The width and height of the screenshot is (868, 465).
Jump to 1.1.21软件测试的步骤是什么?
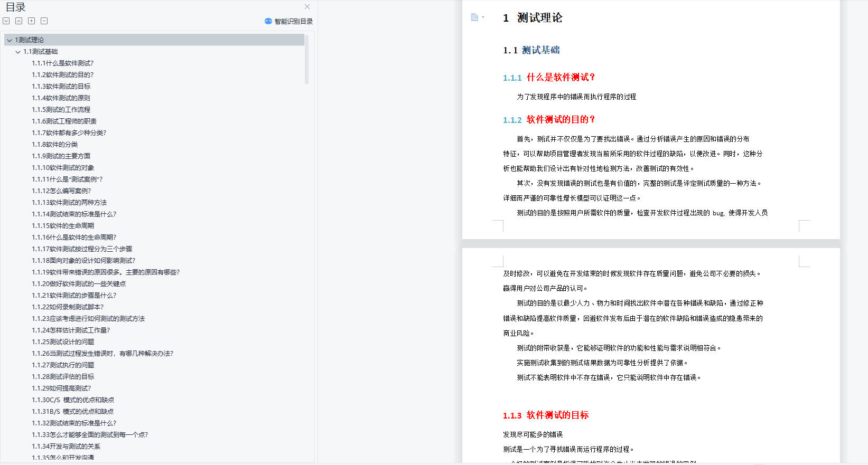(x=74, y=296)
